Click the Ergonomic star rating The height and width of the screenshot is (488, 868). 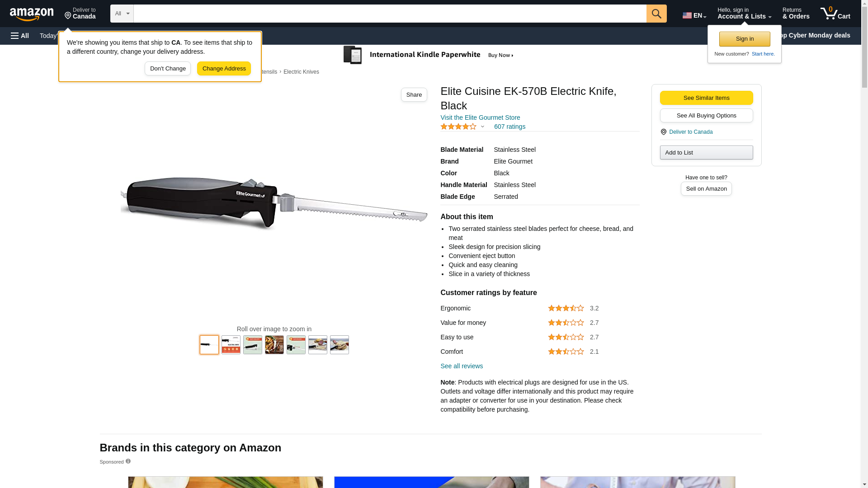(x=566, y=308)
